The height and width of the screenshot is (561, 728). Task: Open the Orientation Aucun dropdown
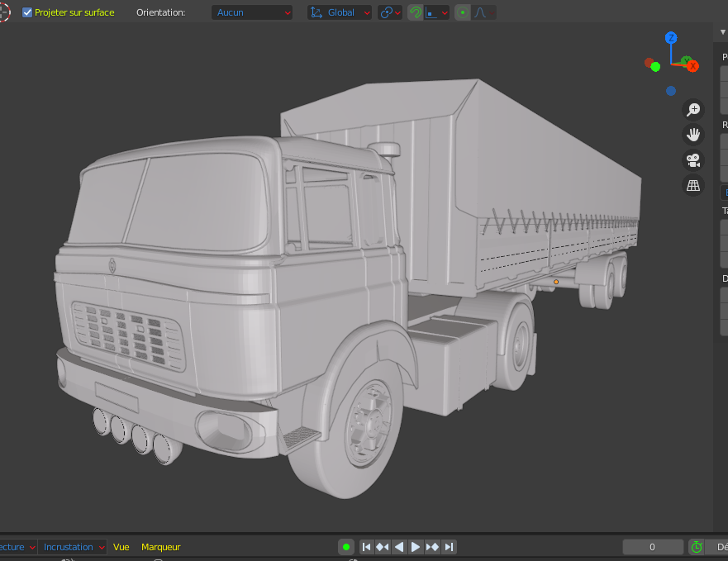(x=252, y=12)
